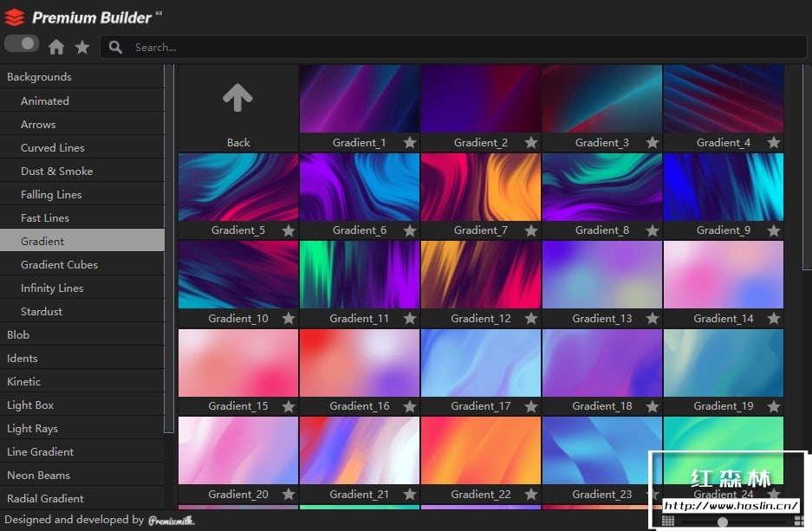Expand the Kinetic category
The image size is (812, 531).
[24, 381]
